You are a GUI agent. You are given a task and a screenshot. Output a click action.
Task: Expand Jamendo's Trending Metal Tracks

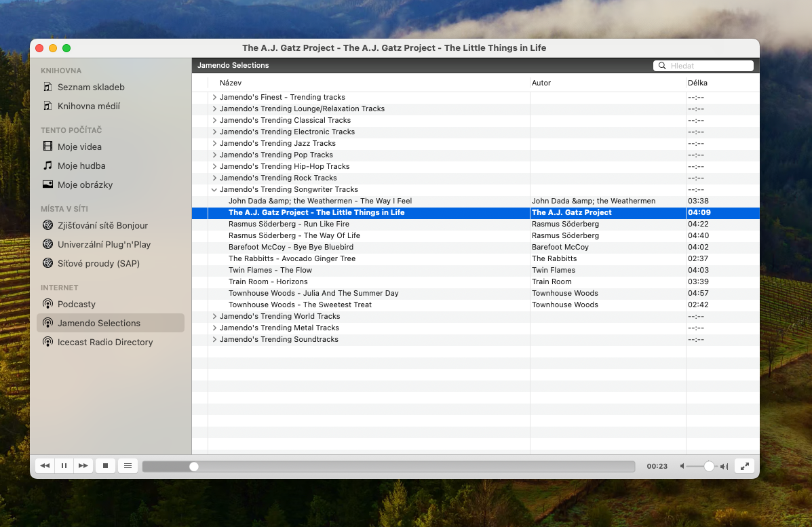coord(214,328)
